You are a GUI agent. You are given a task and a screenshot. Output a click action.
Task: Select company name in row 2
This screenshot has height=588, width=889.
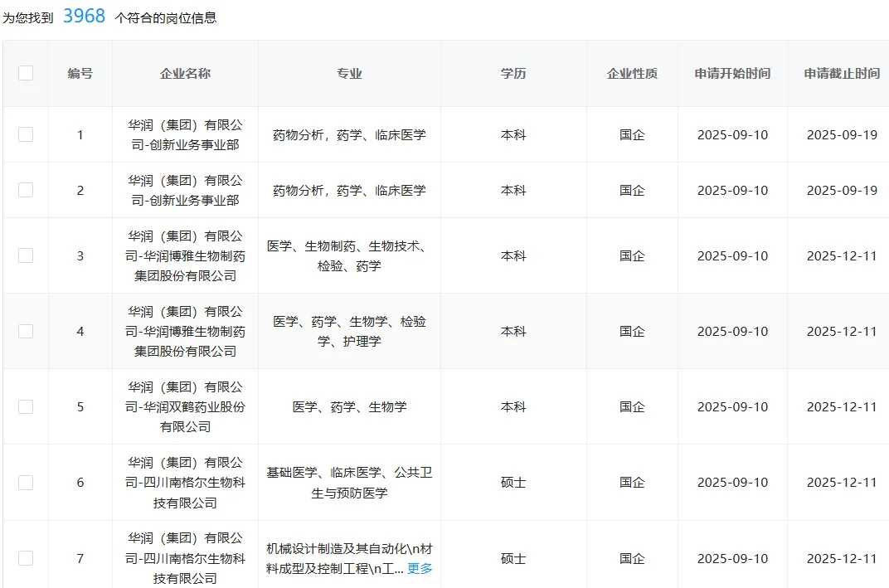point(186,190)
